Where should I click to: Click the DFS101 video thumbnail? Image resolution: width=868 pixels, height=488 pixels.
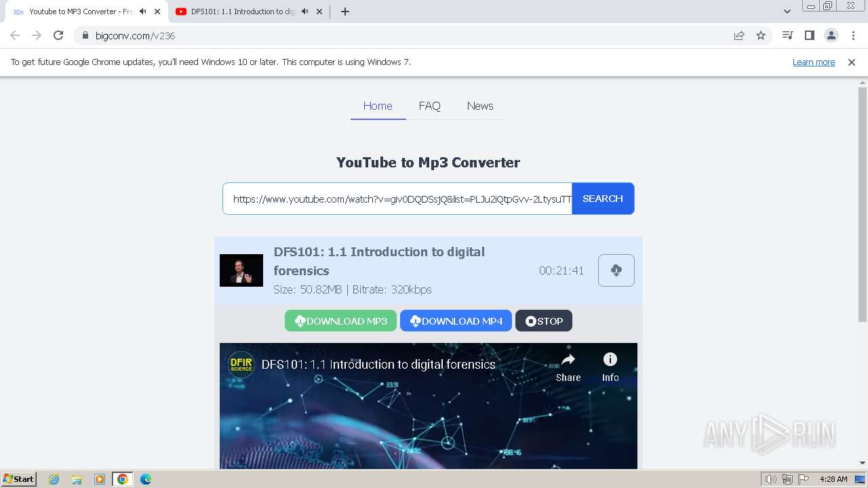(241, 270)
